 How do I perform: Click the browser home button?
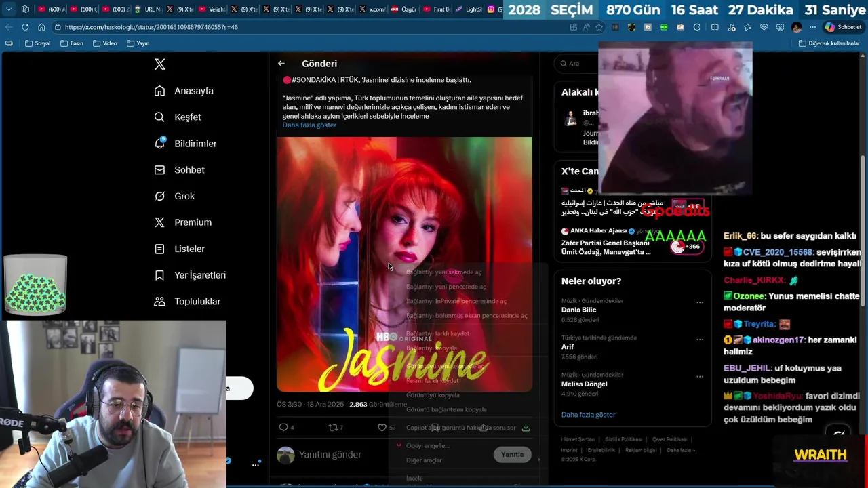click(x=41, y=27)
